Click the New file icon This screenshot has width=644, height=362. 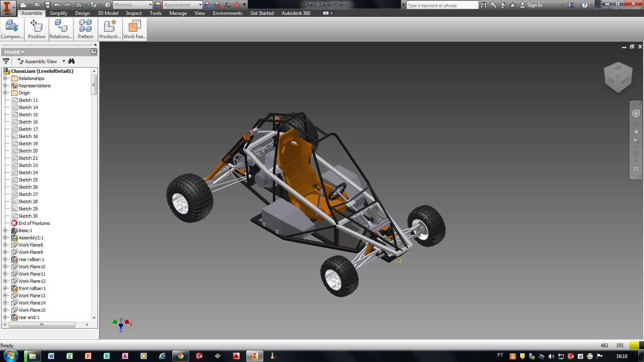pyautogui.click(x=23, y=5)
